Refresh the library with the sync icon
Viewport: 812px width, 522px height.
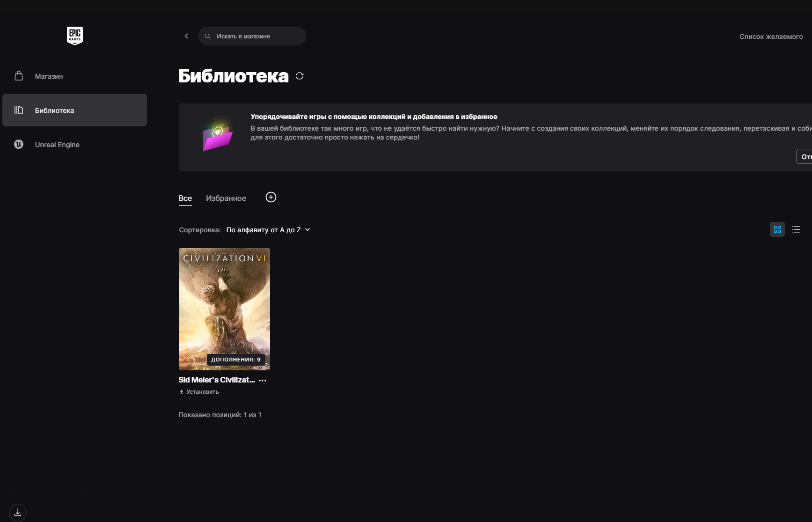[x=300, y=76]
